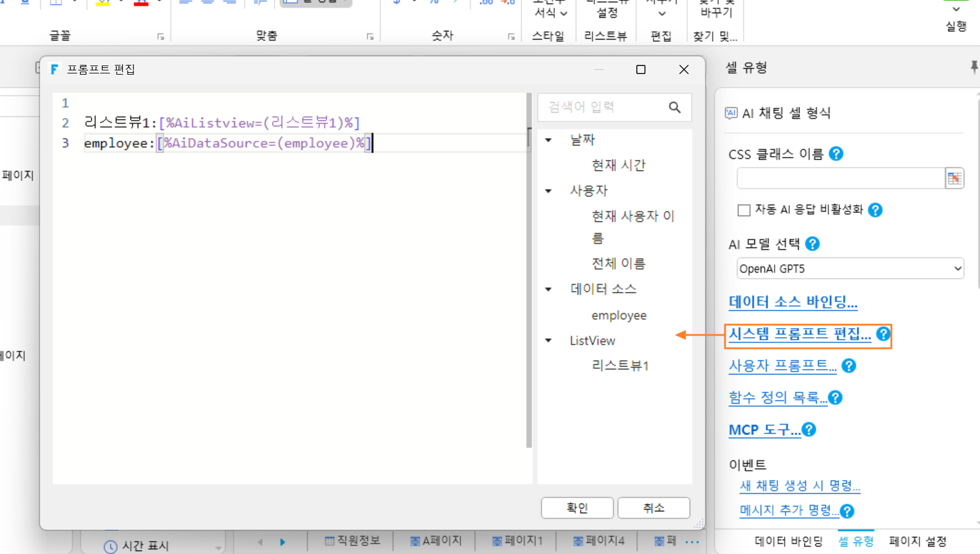The width and height of the screenshot is (980, 554).
Task: Click the search magnifier icon
Action: [x=675, y=107]
